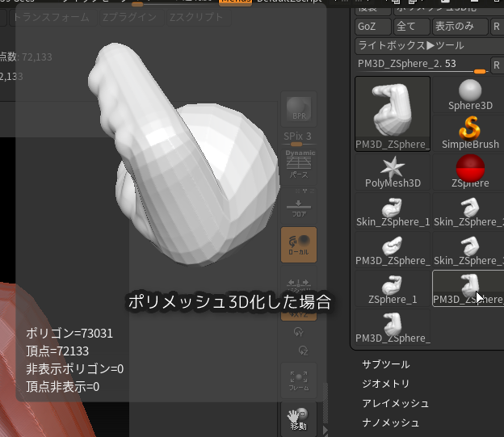Select the SimpleBrush tool icon
The width and height of the screenshot is (504, 437).
470,132
